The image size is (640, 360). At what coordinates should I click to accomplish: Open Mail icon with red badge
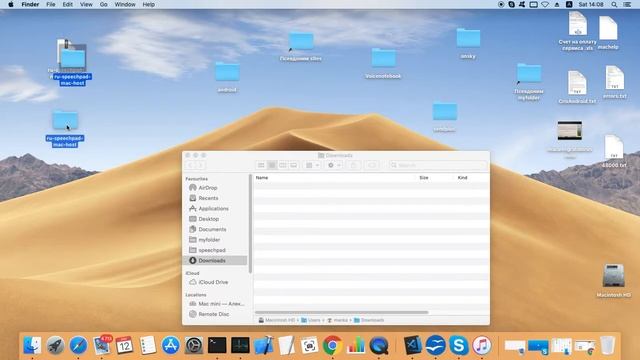tap(102, 345)
